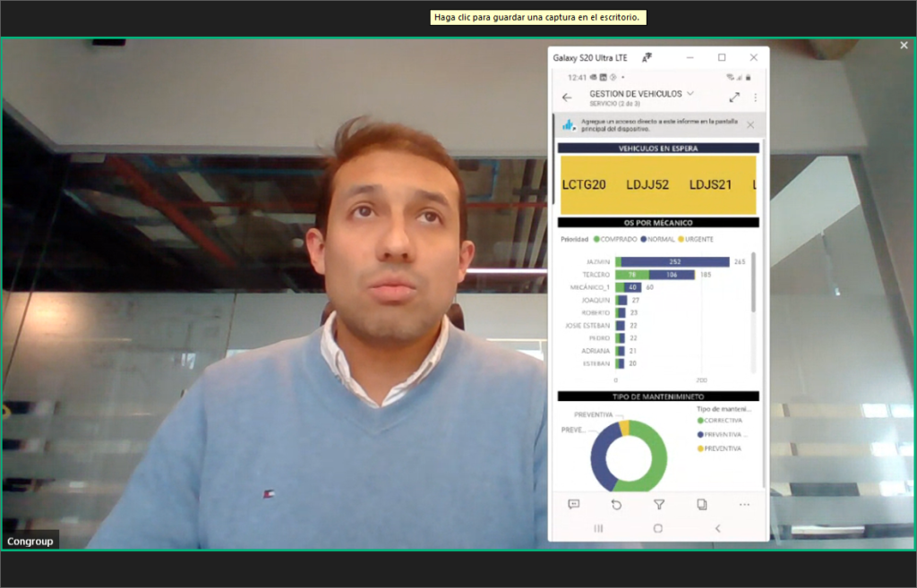Tap the reset/undo icon in bottom toolbar
Image resolution: width=917 pixels, height=588 pixels.
pyautogui.click(x=616, y=505)
